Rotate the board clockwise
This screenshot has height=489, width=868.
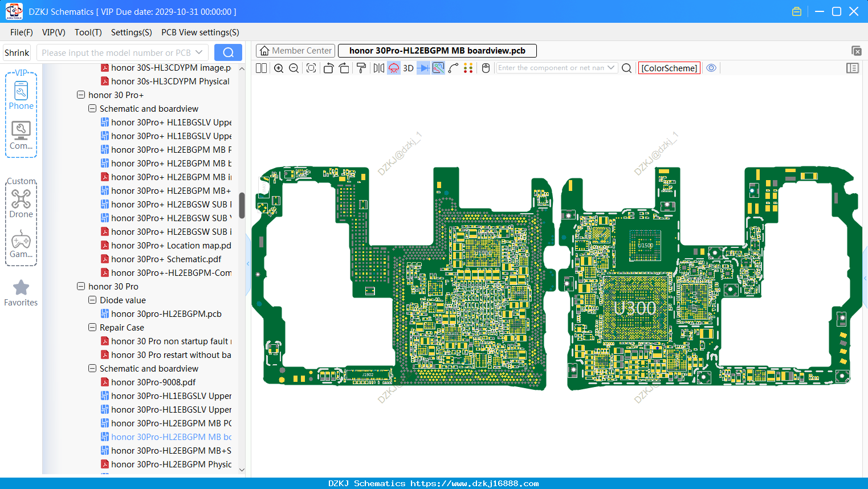pos(344,68)
